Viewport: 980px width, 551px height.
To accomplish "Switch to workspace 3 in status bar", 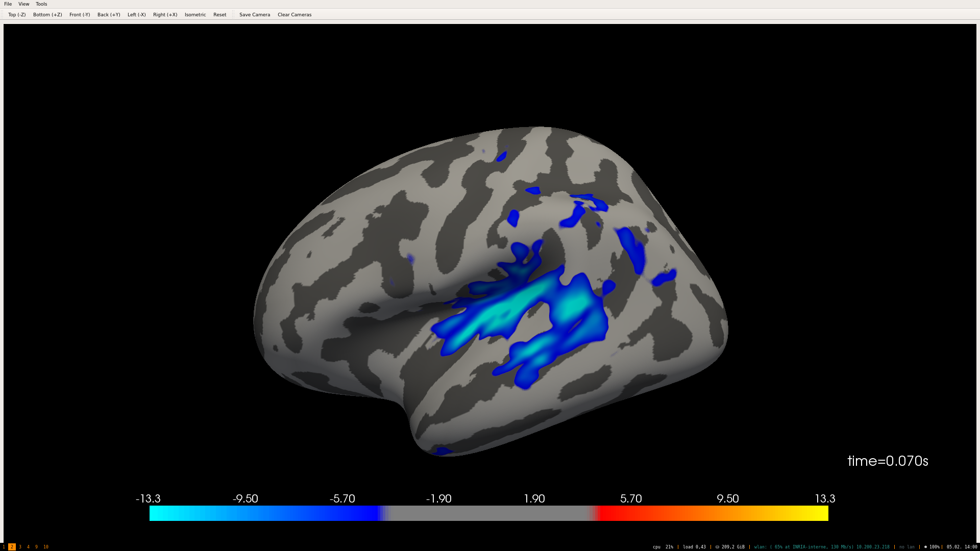I will (20, 547).
